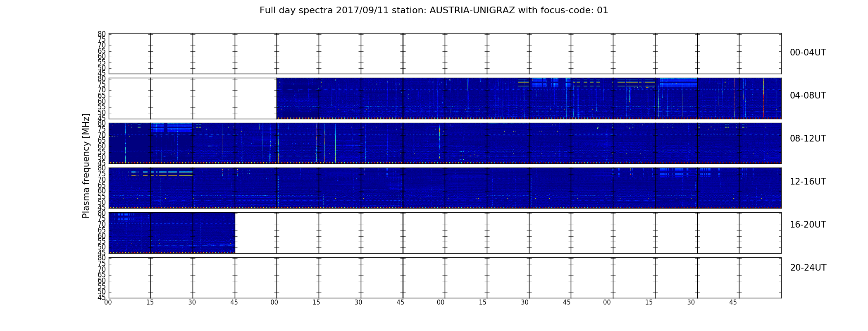The height and width of the screenshot is (331, 868).
Task: Click inside the empty 00-04UT spectrum panel
Action: click(x=445, y=54)
